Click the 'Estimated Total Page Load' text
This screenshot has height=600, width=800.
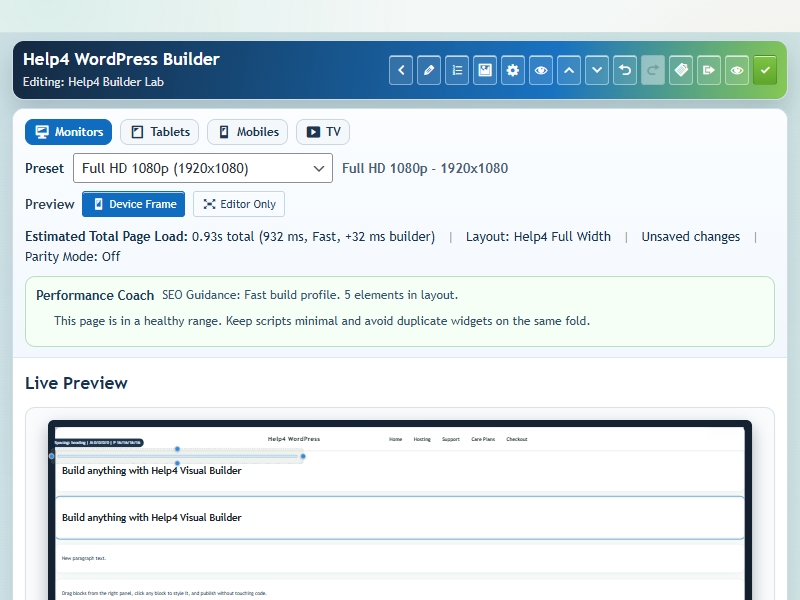click(106, 237)
